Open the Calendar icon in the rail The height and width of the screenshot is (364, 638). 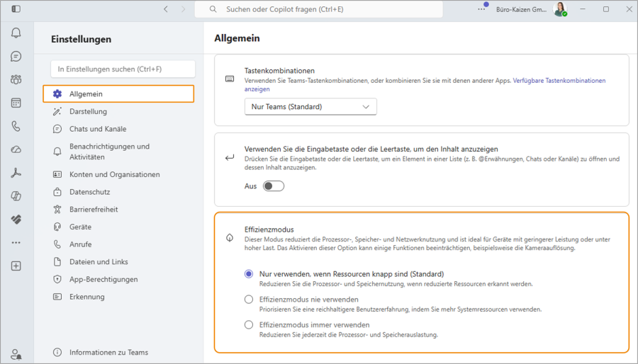coord(16,103)
